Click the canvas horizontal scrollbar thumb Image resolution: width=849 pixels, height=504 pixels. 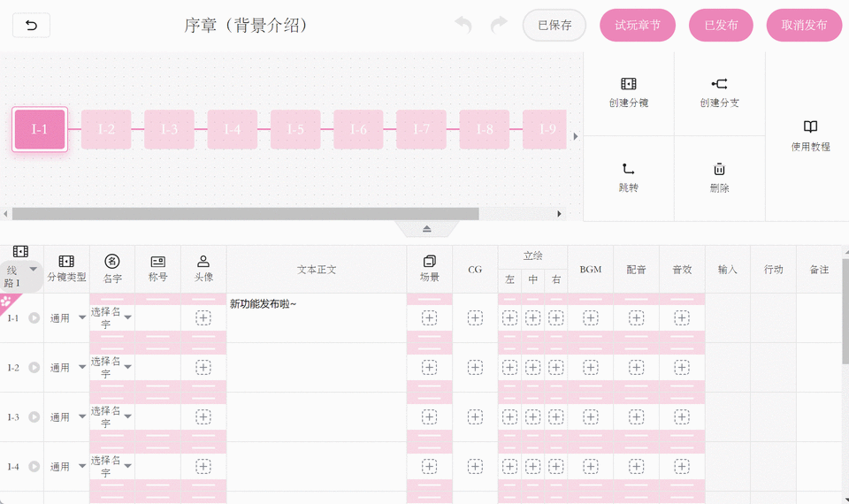[x=245, y=214]
